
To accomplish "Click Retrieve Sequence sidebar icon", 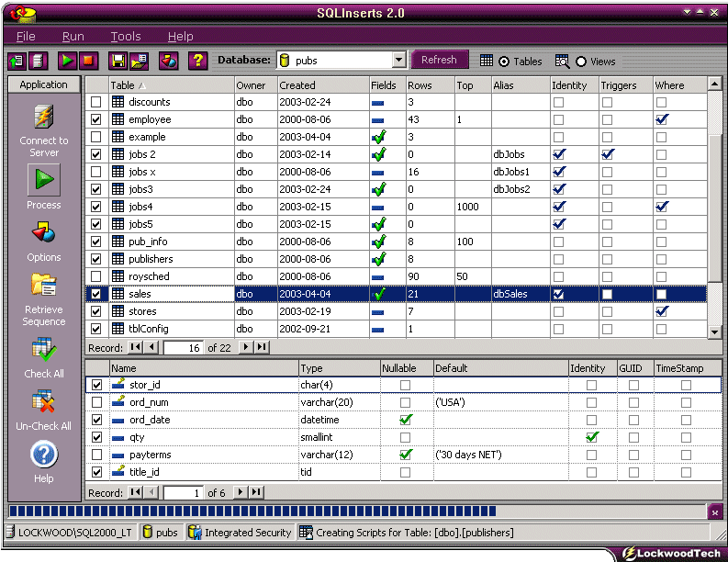I will point(44,285).
